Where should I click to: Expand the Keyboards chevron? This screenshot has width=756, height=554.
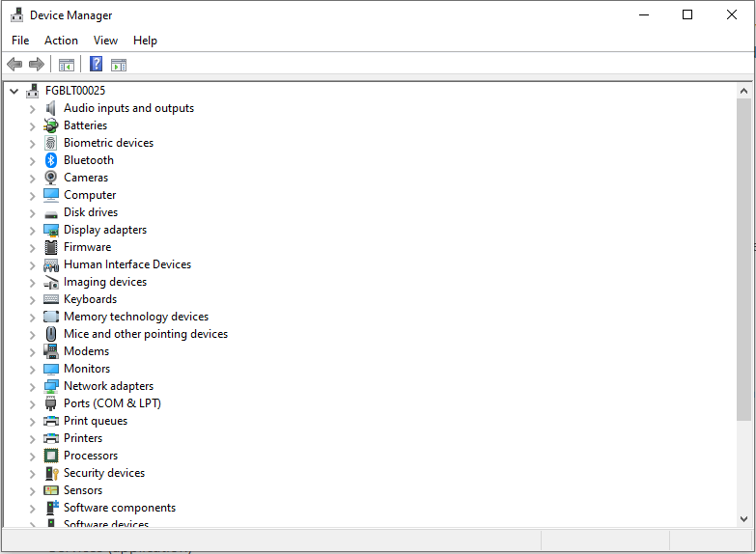tap(32, 300)
